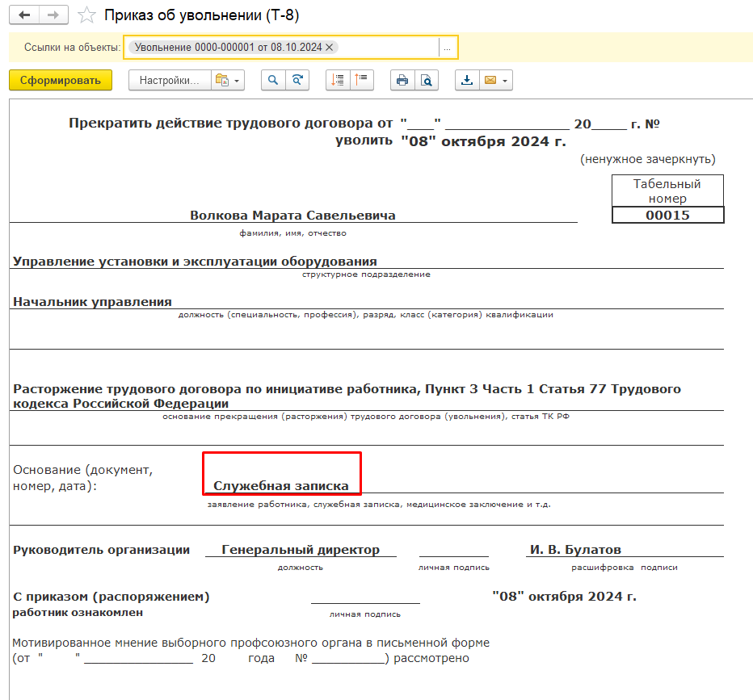Click the dismissal date "08" октября 2024 г. after уволить
This screenshot has width=753, height=700.
click(484, 141)
